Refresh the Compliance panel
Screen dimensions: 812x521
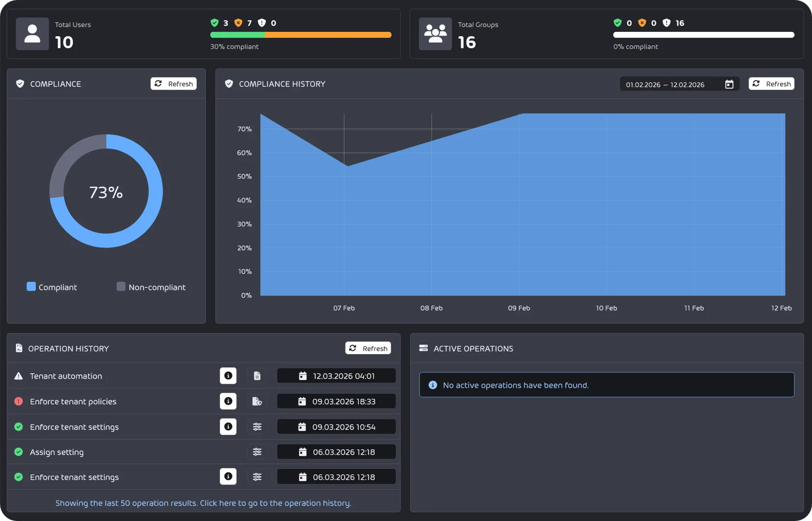click(x=173, y=84)
